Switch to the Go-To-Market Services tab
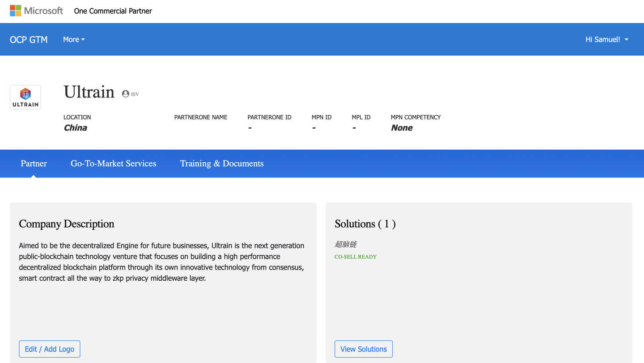The image size is (644, 363). 113,164
